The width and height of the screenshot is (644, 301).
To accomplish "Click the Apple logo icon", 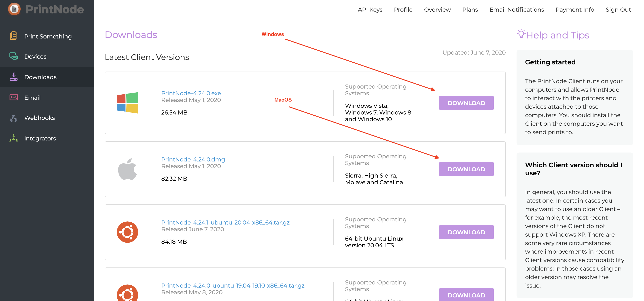I will [127, 169].
